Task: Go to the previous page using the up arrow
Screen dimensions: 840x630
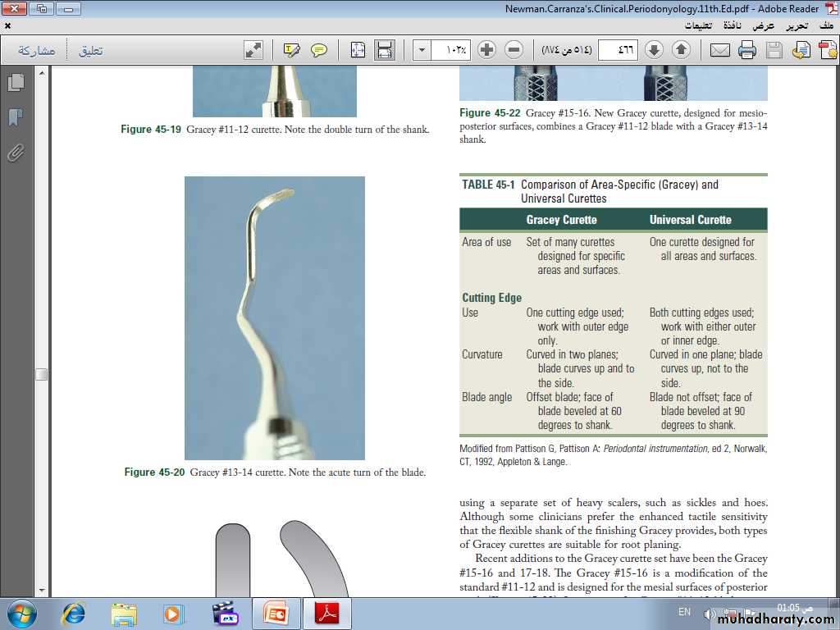Action: coord(681,50)
